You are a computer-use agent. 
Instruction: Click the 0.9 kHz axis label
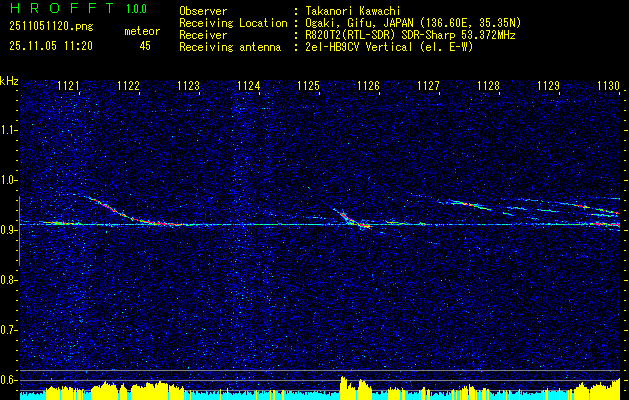coord(8,230)
